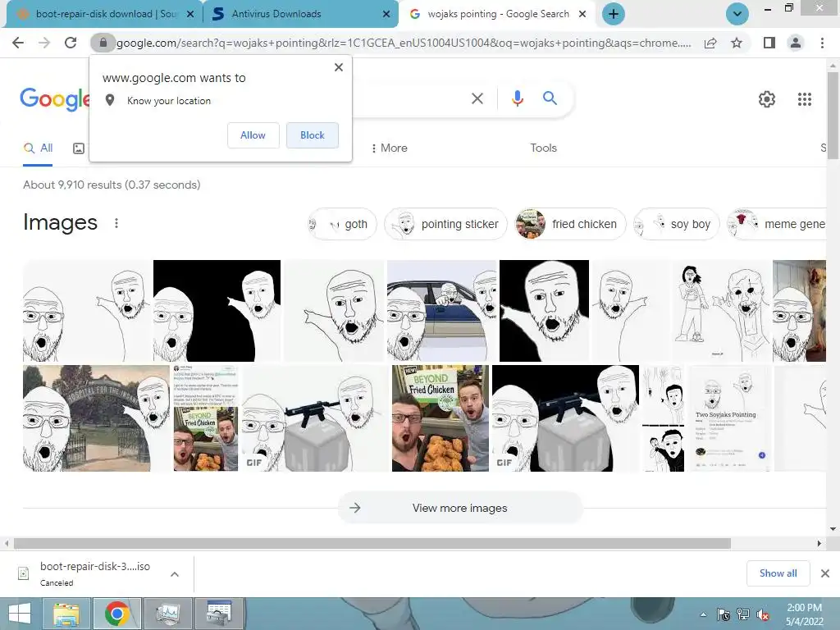Open the wojak with blue car thumbnail
Image resolution: width=840 pixels, height=630 pixels.
click(442, 311)
